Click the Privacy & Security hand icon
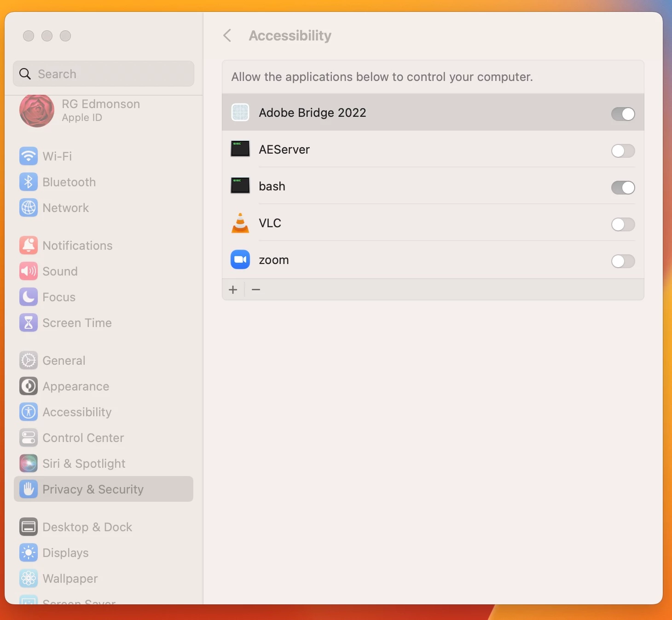Viewport: 672px width, 620px height. pos(29,489)
